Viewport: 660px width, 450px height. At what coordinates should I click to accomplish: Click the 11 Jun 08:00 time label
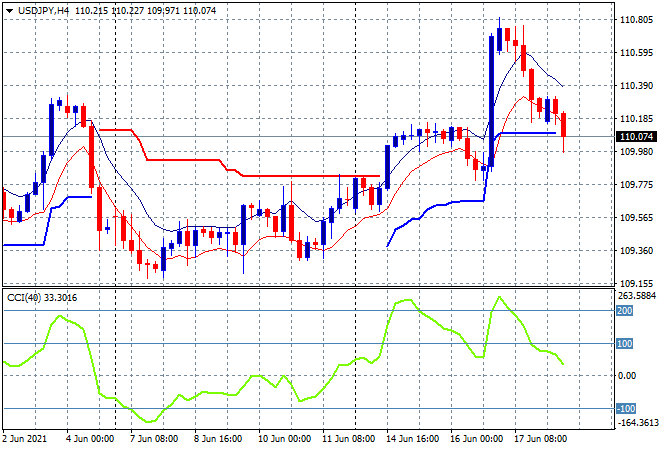348,439
